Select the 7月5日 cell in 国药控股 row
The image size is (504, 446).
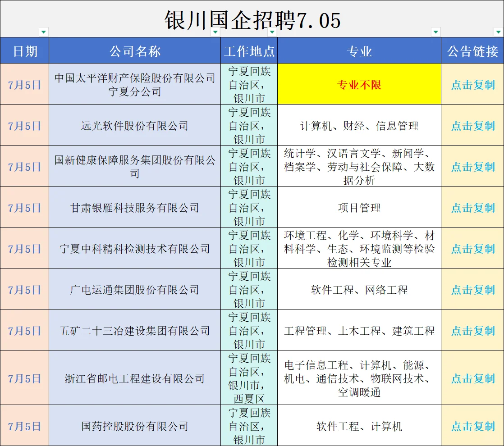tap(25, 426)
